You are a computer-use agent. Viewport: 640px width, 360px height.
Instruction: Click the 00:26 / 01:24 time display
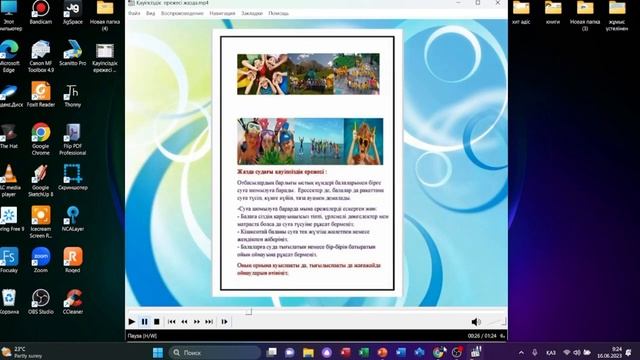(482, 336)
